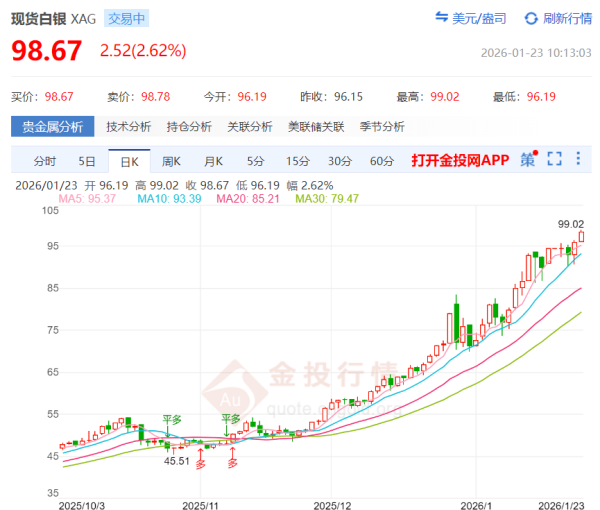Toggle fullscreen chart icon
This screenshot has width=600, height=510.
point(554,159)
